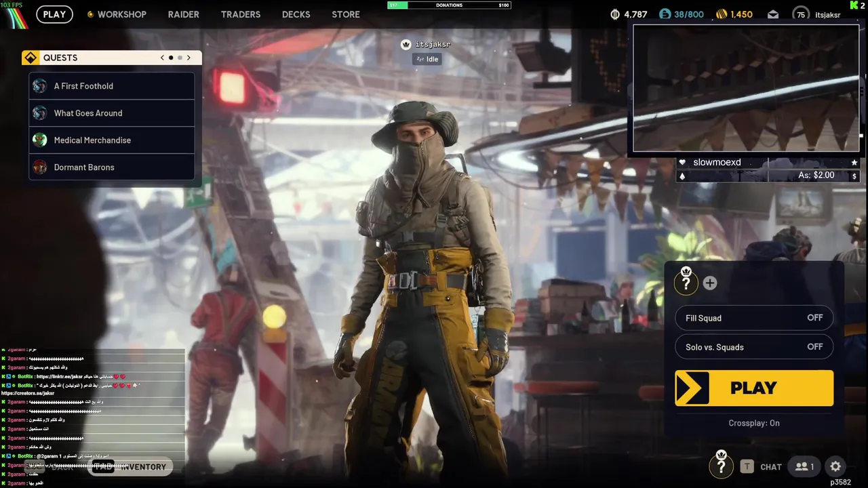Click the As: $2.00 donation text
Viewport: 868px width, 488px height.
816,176
